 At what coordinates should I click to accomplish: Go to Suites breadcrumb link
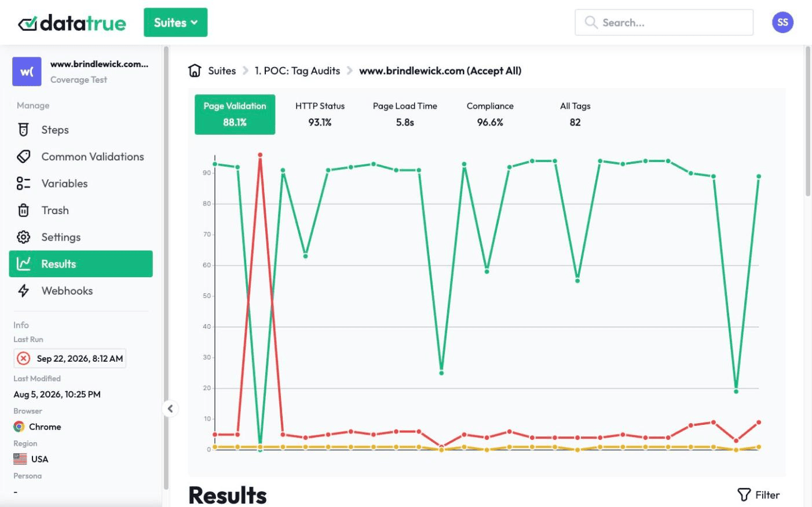coord(222,71)
